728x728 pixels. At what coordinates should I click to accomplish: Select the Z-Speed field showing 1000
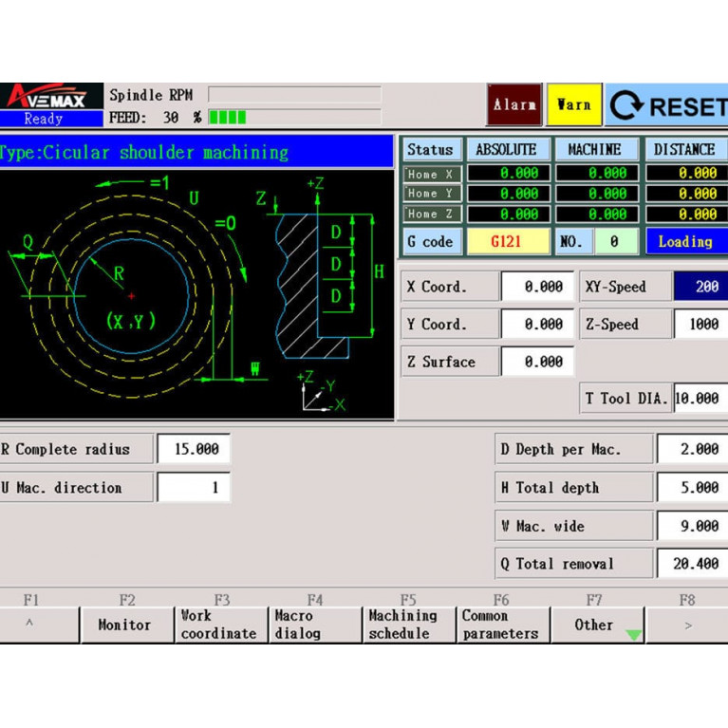(701, 324)
